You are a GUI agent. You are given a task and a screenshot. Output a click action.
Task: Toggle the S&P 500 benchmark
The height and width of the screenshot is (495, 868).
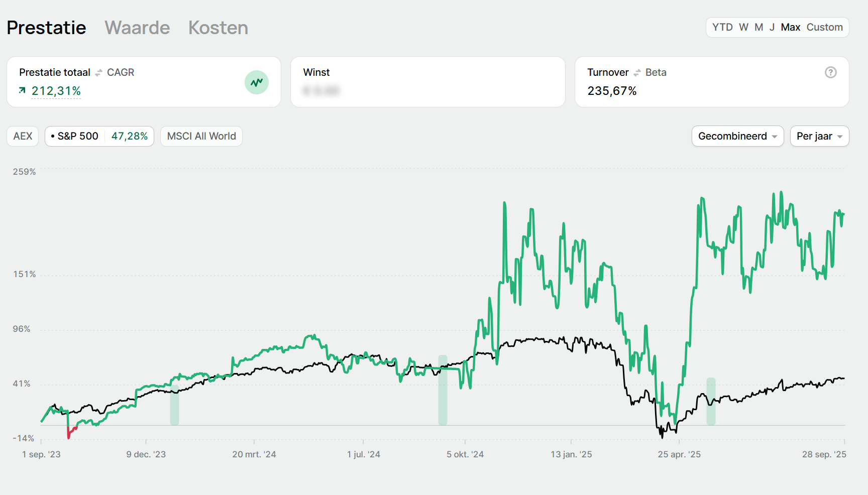tap(99, 136)
